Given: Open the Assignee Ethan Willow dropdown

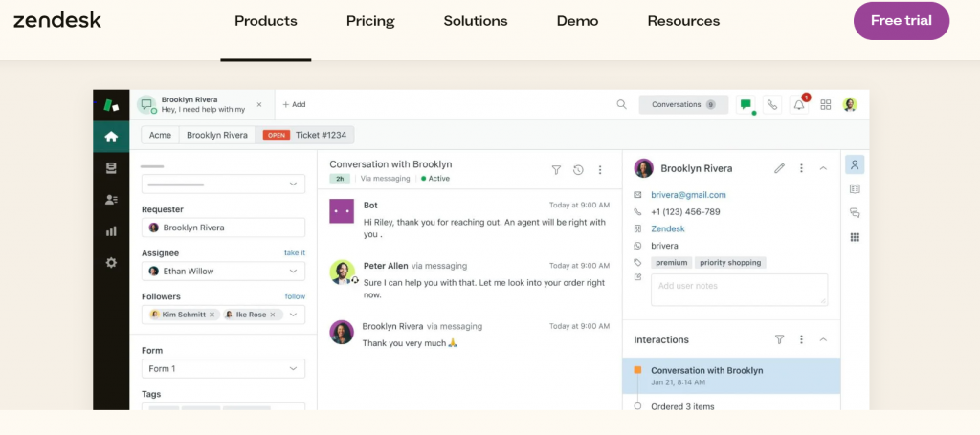Looking at the screenshot, I should click(x=224, y=271).
